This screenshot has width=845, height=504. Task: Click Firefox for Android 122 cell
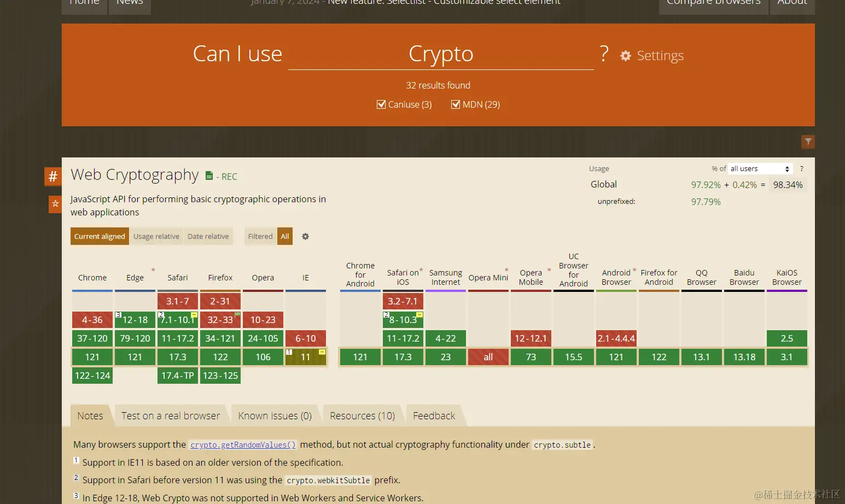(659, 357)
